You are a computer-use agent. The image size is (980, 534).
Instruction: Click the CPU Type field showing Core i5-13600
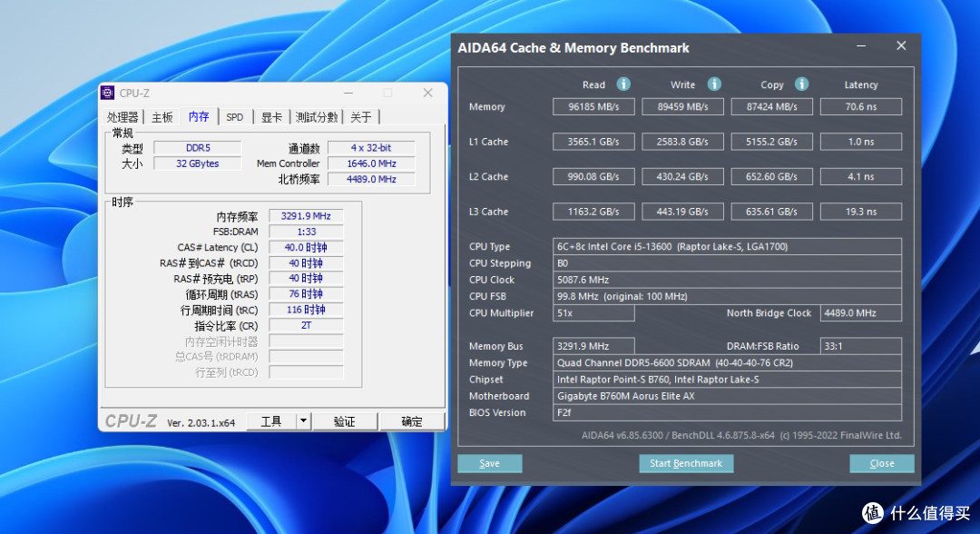728,246
